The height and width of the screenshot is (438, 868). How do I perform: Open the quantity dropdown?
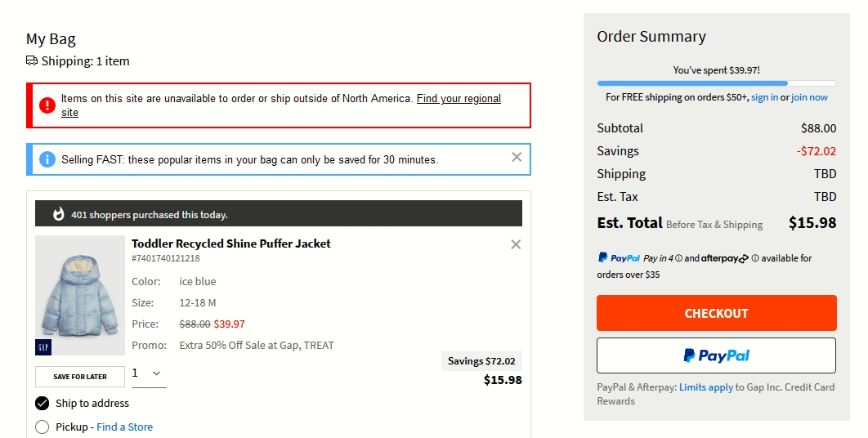coord(149,375)
